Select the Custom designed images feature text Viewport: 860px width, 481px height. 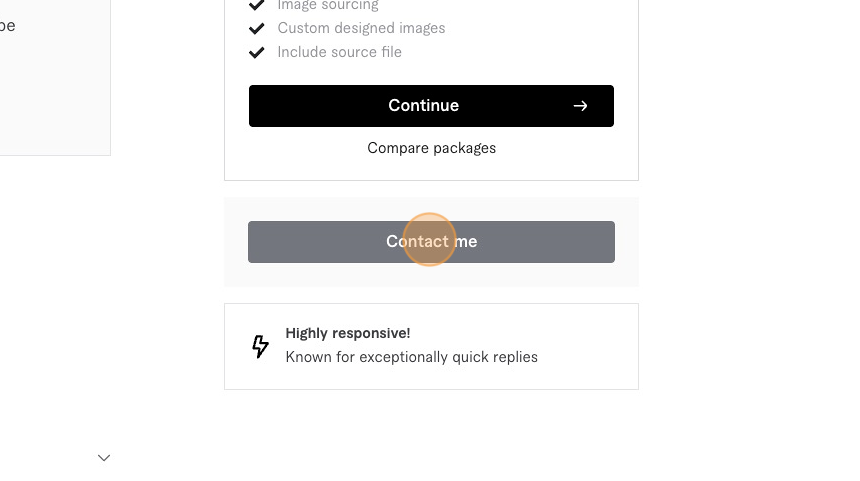[x=361, y=28]
